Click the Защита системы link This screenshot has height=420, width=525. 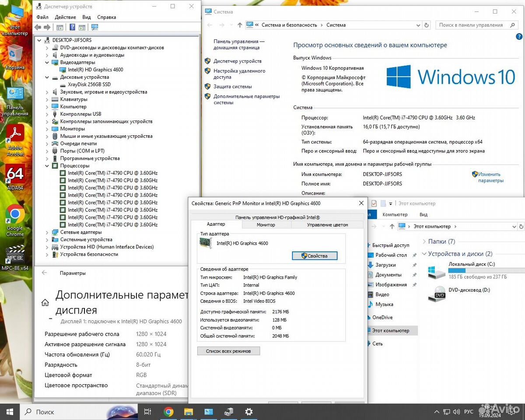click(x=233, y=87)
